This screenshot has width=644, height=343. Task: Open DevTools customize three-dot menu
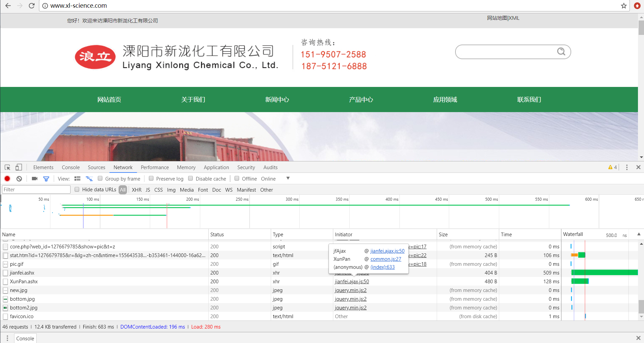pyautogui.click(x=627, y=167)
